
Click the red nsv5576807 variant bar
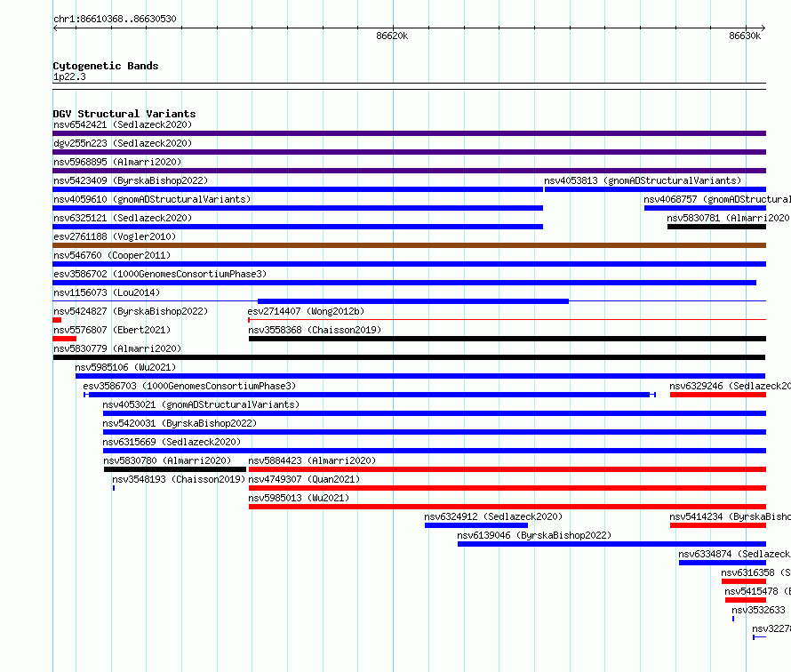[65, 339]
